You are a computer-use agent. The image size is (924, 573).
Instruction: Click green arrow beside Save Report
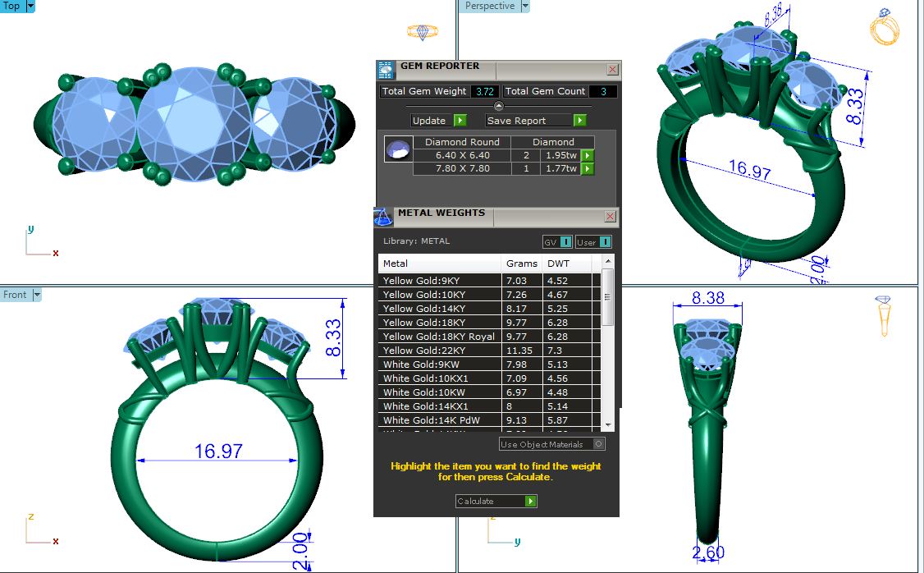(x=580, y=121)
